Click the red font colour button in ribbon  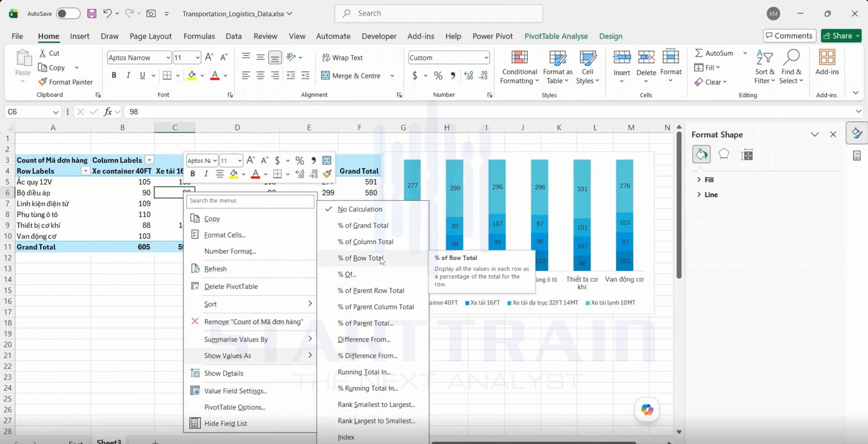pyautogui.click(x=215, y=76)
